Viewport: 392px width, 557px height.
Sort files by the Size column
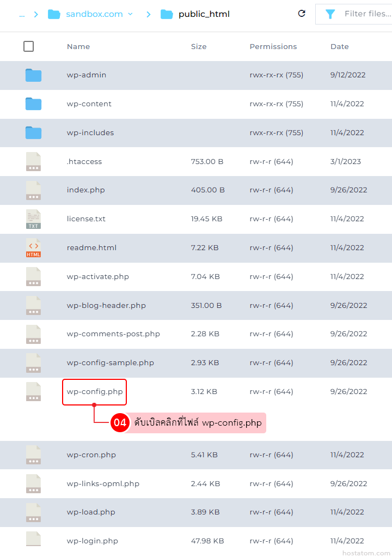(x=199, y=47)
